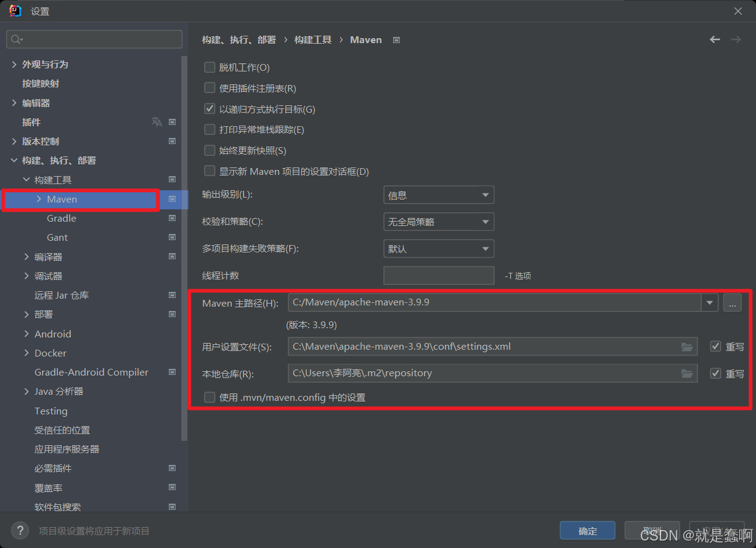The height and width of the screenshot is (548, 756).
Task: Go back with the left arrow icon
Action: click(715, 39)
